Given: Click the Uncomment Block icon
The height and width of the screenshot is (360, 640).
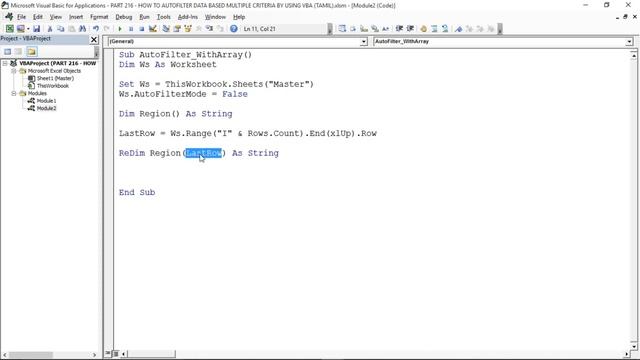Looking at the screenshot, I should [445, 29].
